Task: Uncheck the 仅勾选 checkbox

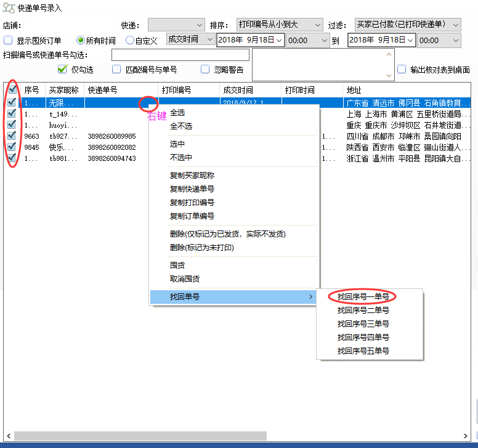Action: tap(62, 69)
